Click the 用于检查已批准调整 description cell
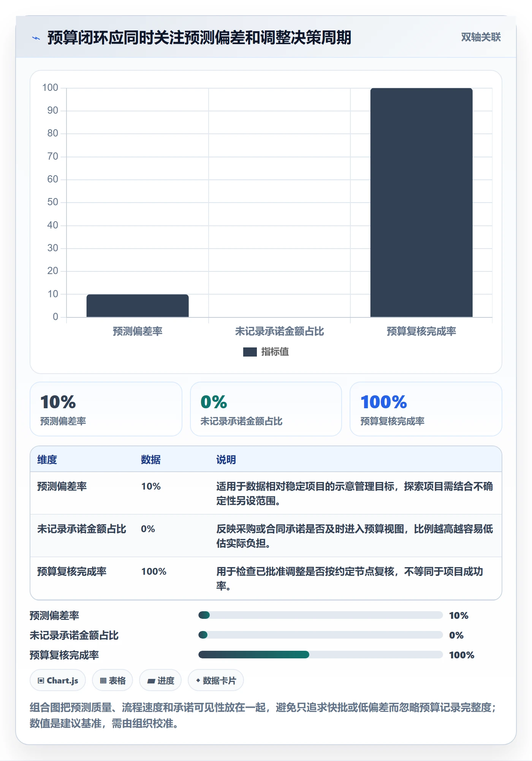 (350, 579)
